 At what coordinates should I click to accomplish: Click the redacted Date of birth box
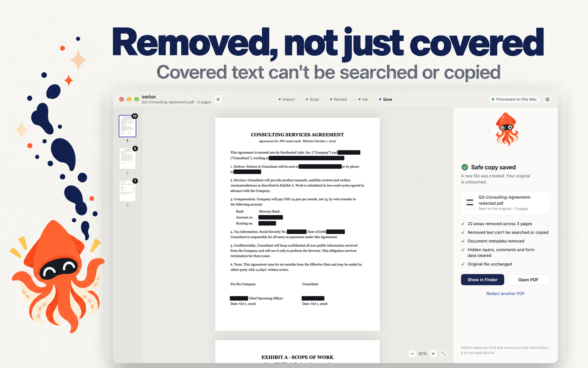click(336, 232)
